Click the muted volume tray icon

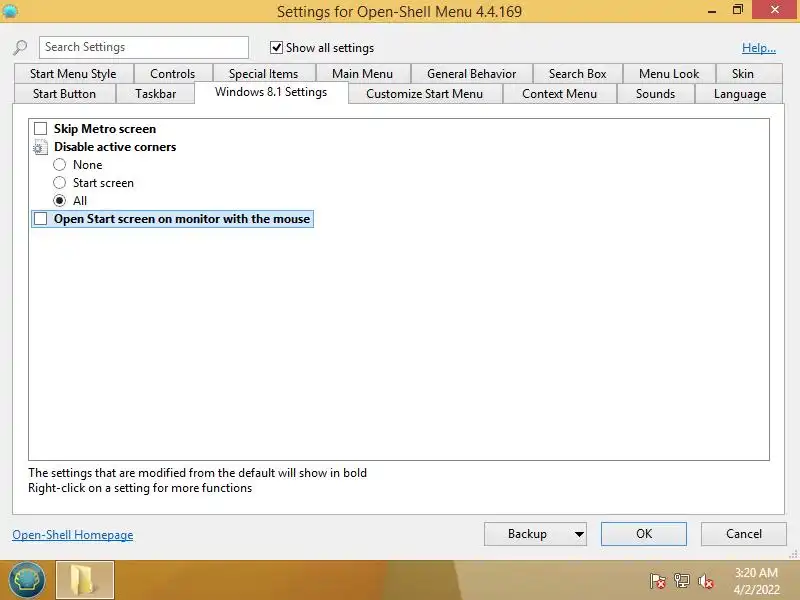(706, 581)
